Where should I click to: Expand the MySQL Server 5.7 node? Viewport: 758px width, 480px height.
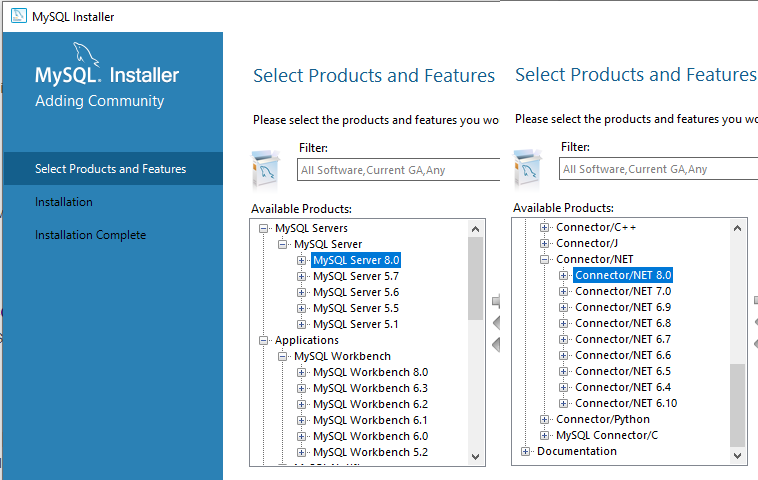(301, 276)
